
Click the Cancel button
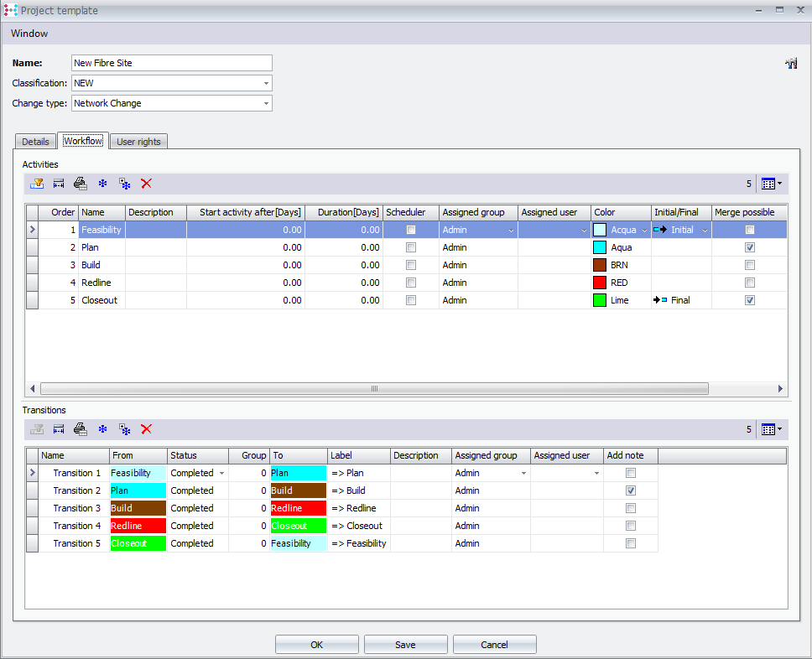pos(495,645)
